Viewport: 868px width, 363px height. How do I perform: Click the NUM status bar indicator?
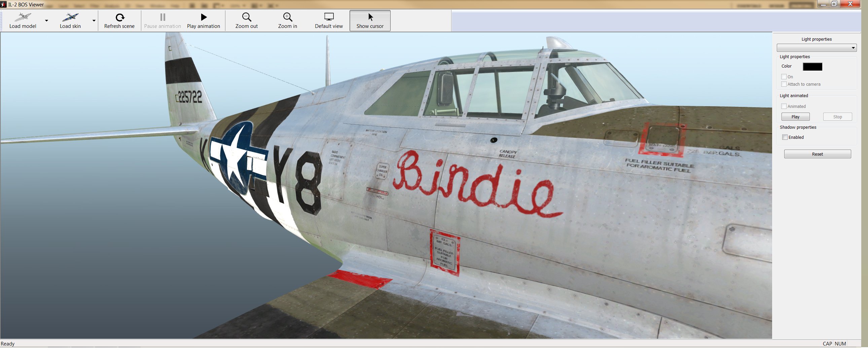[840, 344]
